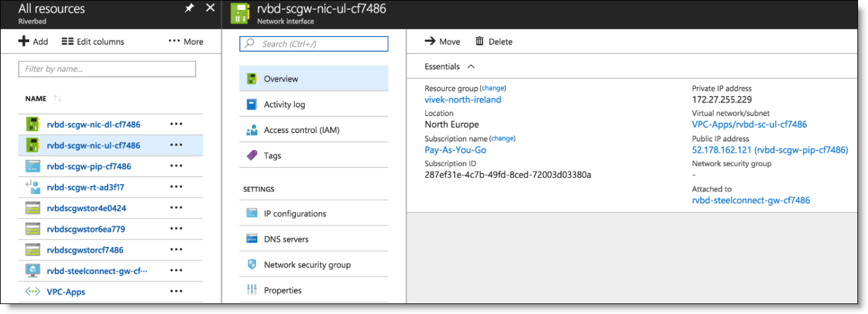Click the rvbd-scgw-nic-dl-cf7486 network interface icon

[32, 124]
